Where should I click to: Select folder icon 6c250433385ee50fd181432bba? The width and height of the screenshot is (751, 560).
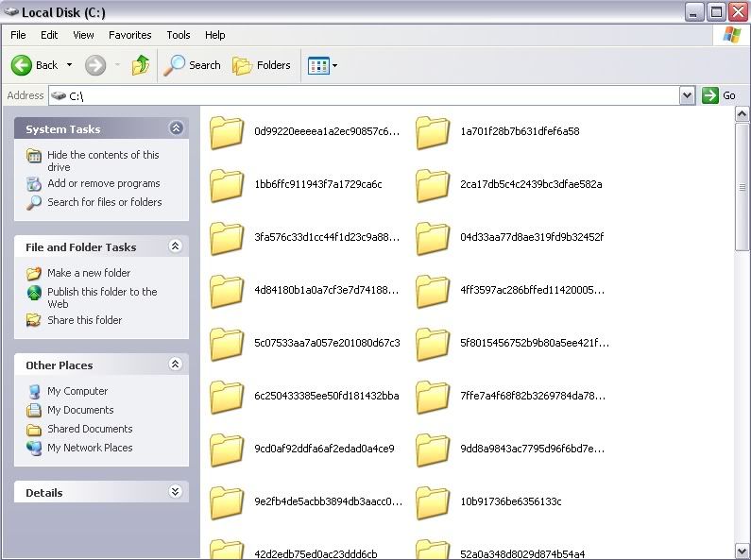(227, 397)
